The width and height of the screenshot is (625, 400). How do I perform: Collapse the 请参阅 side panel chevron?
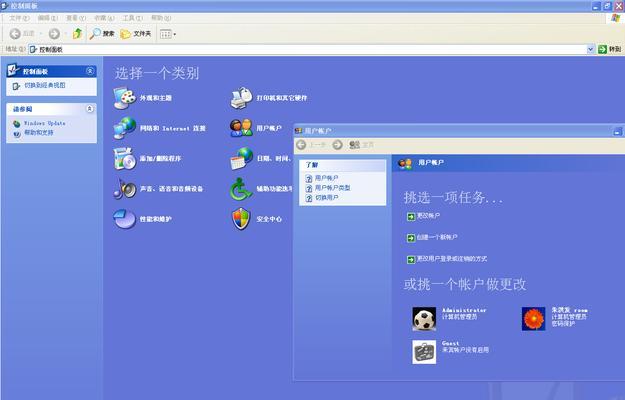(x=90, y=109)
